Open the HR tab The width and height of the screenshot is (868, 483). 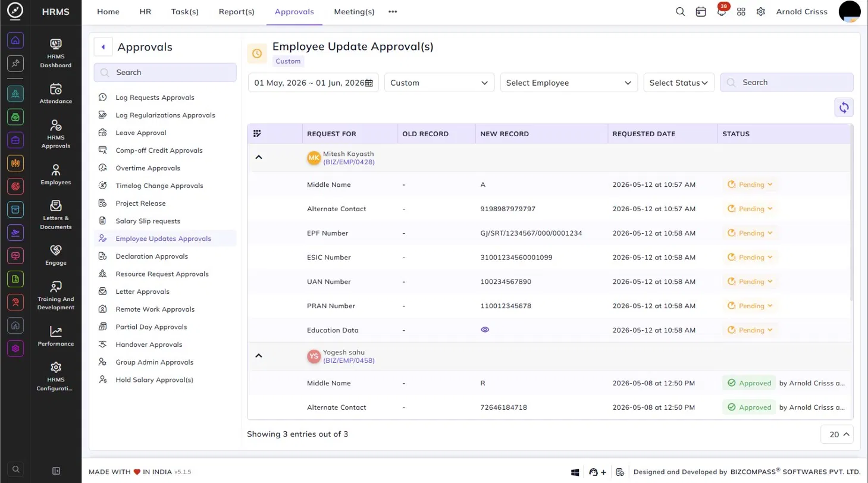(145, 12)
